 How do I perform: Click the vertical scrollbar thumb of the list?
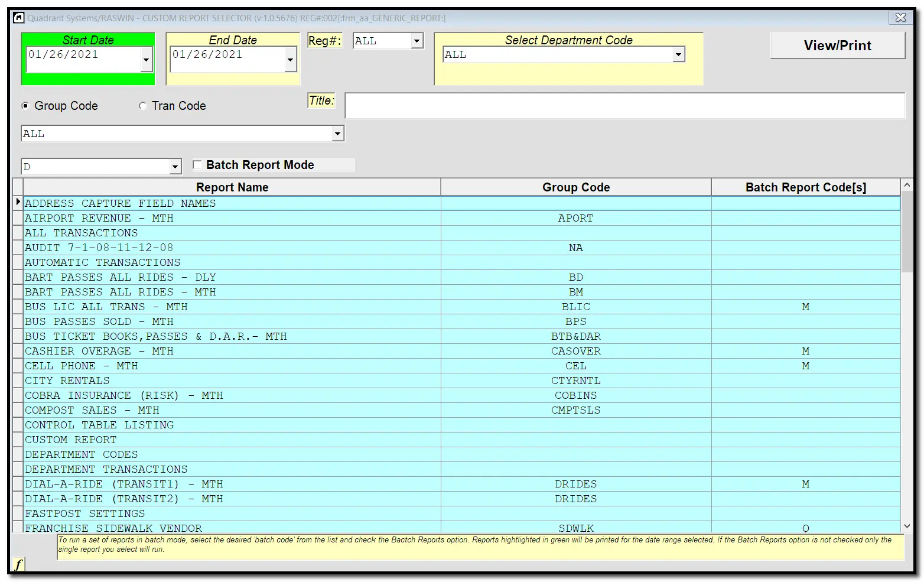[907, 231]
